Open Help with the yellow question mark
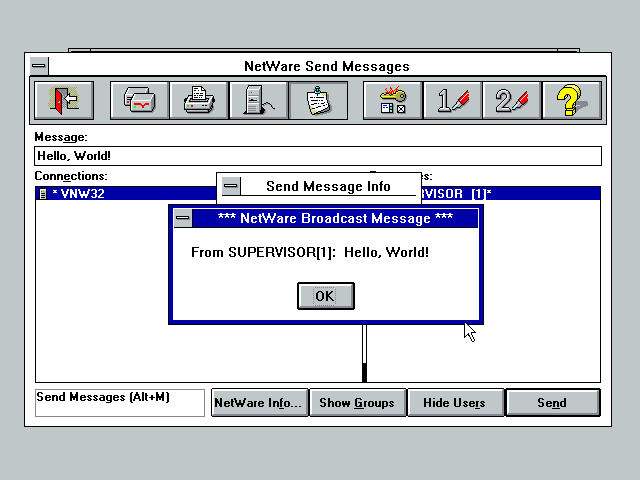Screen dimensions: 640x480 click(572, 100)
